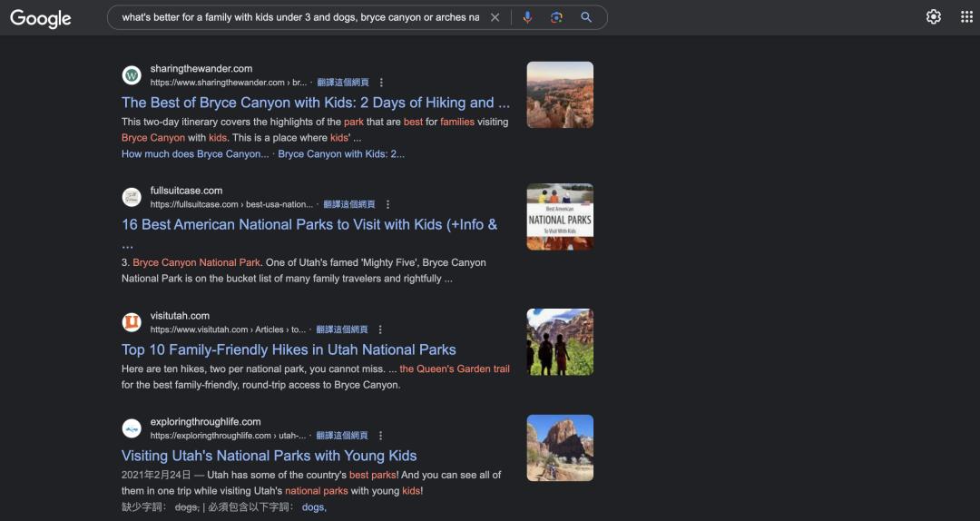Click the https://www.visitutah.com URL breadcrumb

[228, 329]
